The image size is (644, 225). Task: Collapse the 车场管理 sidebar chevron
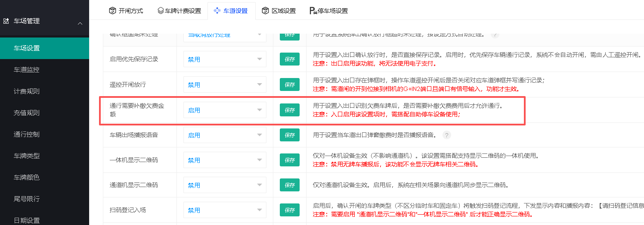80,23
